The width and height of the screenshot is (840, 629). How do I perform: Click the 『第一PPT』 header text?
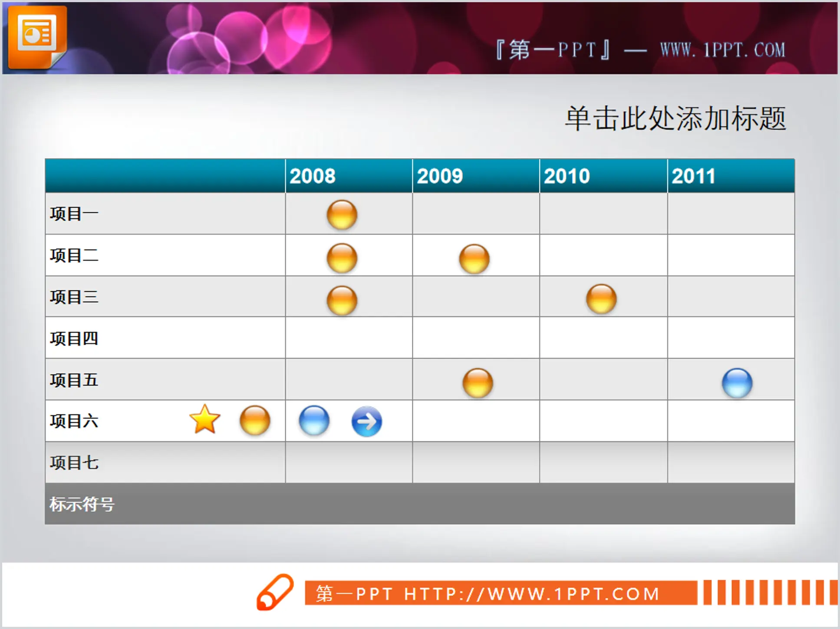553,49
